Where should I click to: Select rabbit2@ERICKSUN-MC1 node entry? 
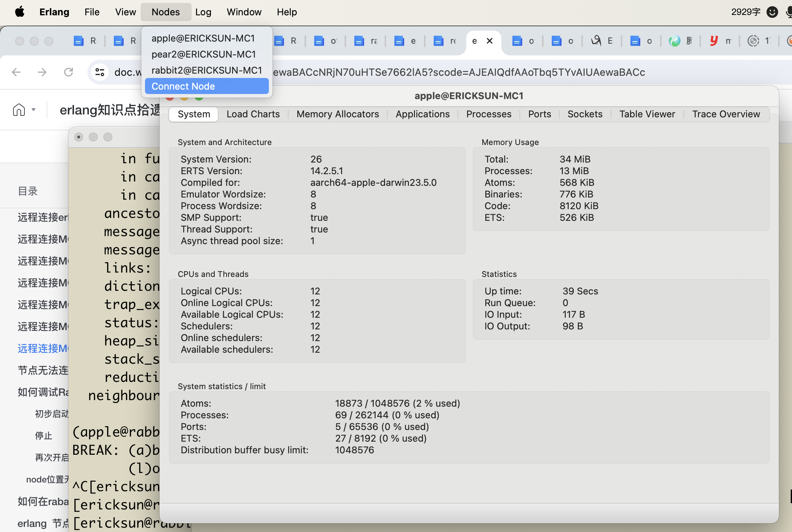[207, 70]
